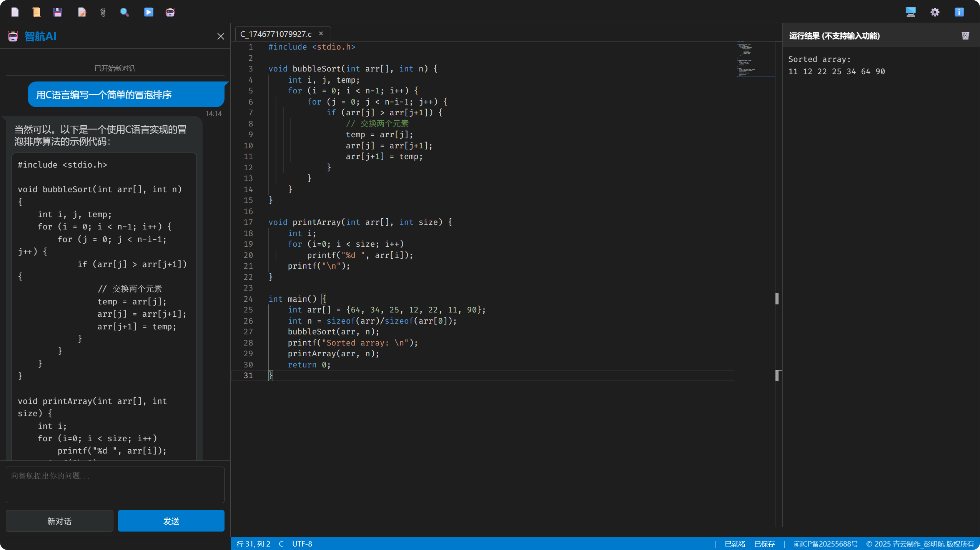The width and height of the screenshot is (980, 550).
Task: Toggle AI assistant robot toolbar icon
Action: (x=170, y=12)
